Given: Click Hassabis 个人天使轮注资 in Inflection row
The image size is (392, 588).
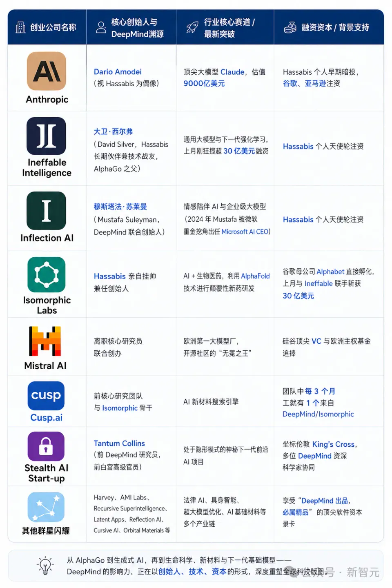Looking at the screenshot, I should tap(323, 220).
